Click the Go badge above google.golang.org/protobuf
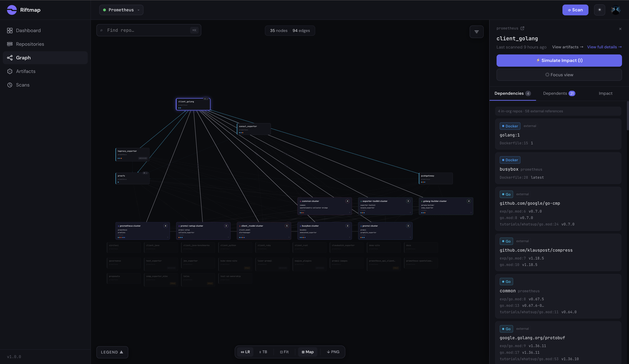Viewport: 629px width, 364px height. point(506,329)
